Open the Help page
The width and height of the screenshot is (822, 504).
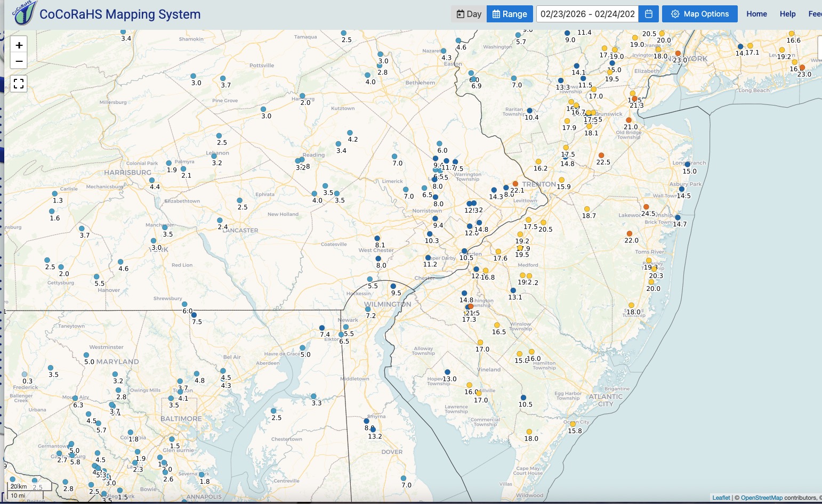tap(787, 14)
